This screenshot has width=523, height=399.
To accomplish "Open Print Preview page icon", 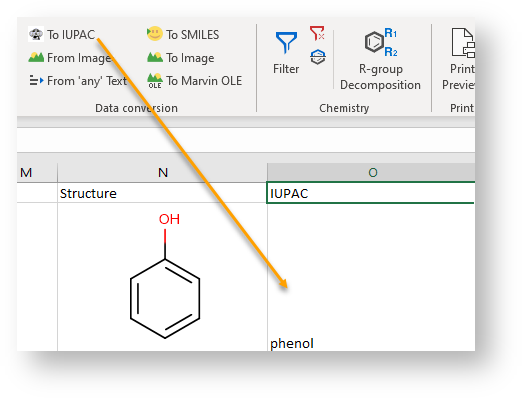I will click(463, 43).
